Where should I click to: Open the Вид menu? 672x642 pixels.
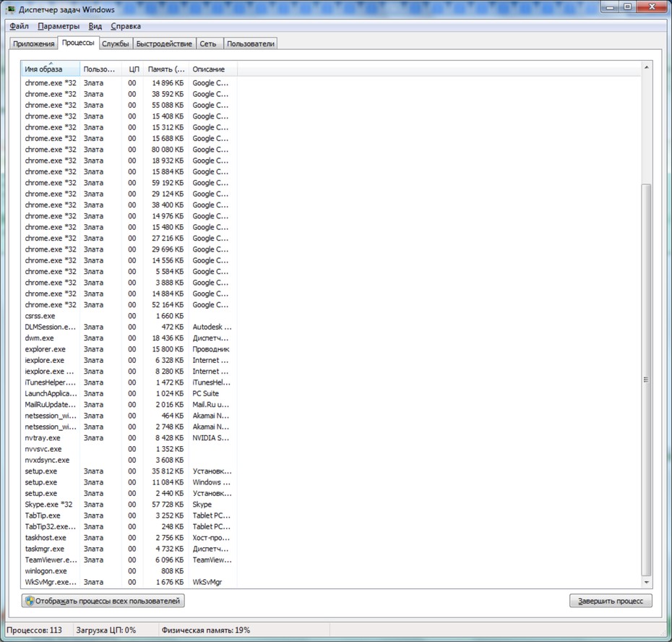coord(95,26)
